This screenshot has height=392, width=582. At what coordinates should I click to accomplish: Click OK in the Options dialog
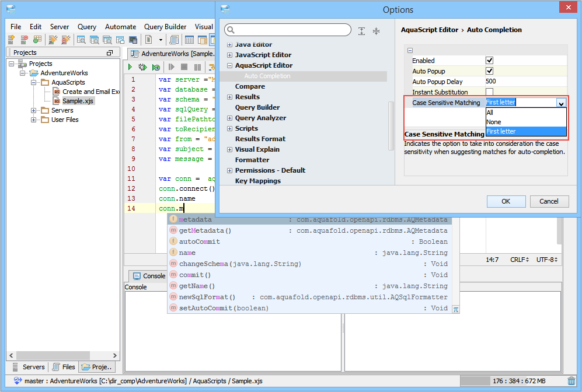[x=506, y=201]
